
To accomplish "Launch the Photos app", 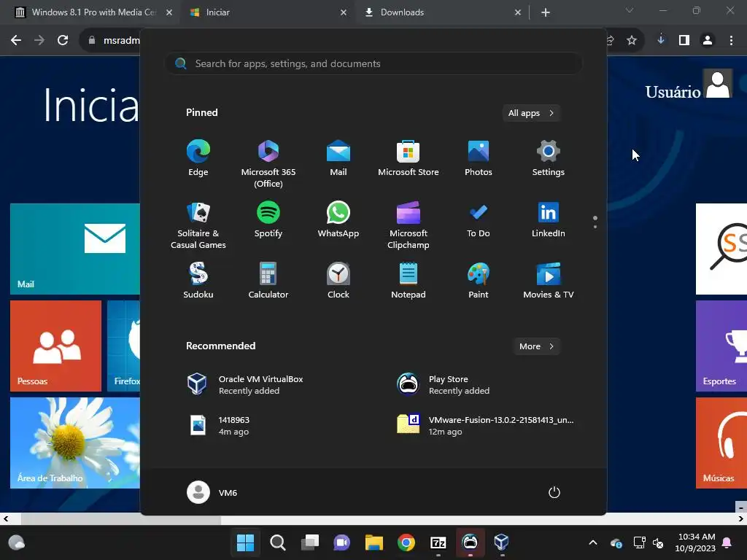I will click(x=479, y=158).
